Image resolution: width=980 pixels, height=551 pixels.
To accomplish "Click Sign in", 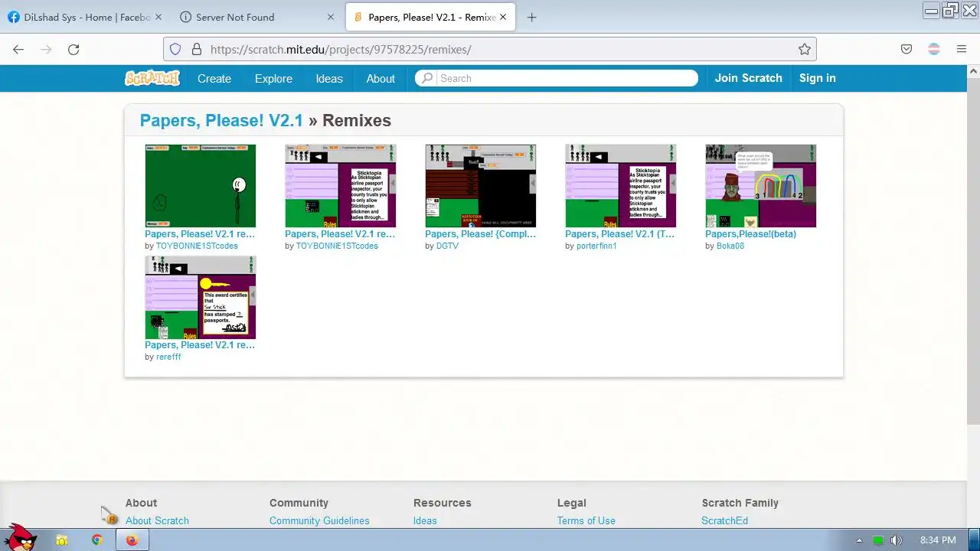I will (818, 78).
